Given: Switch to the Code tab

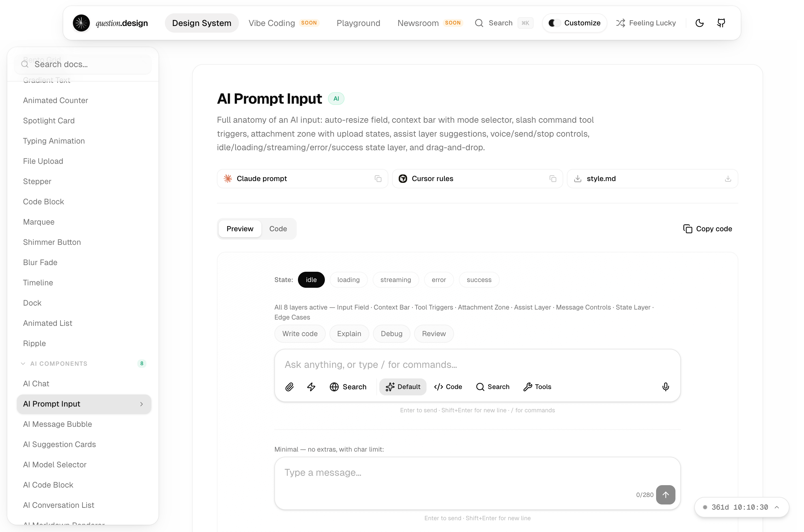Looking at the screenshot, I should click(x=278, y=229).
